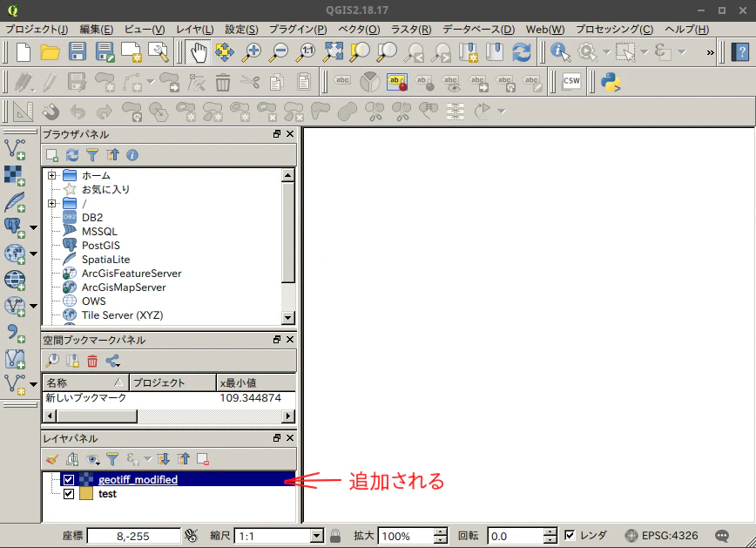
Task: Increase the 拡大 magnifier value with up arrow
Action: click(440, 531)
